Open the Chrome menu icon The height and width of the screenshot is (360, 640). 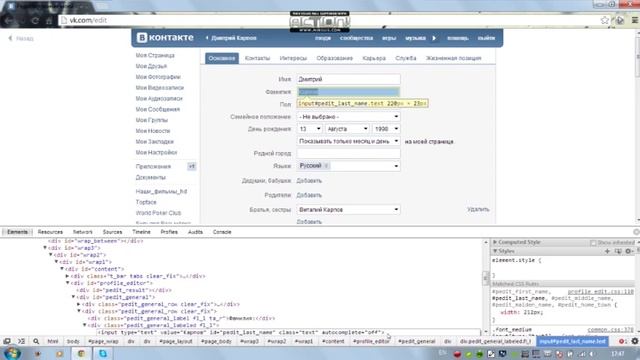[635, 20]
